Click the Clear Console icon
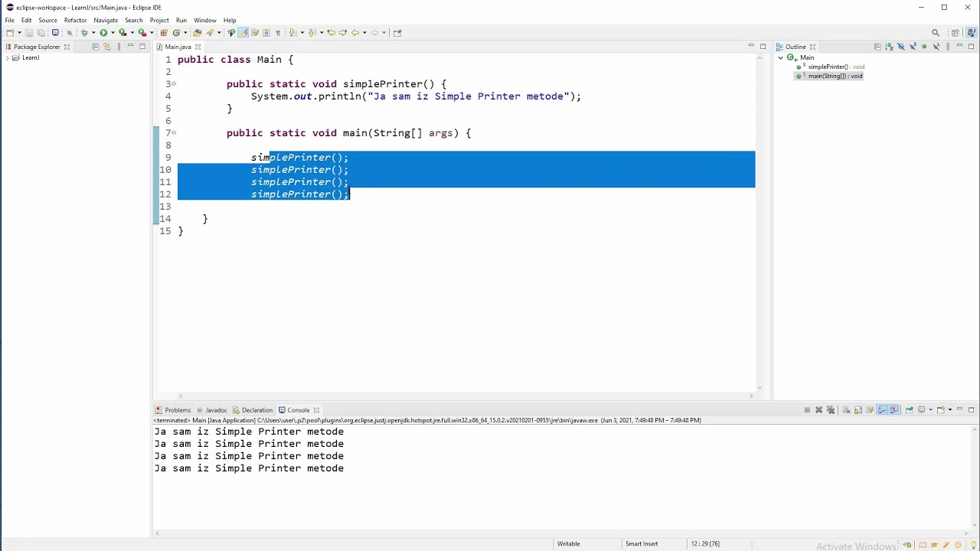The image size is (980, 551). pos(847,410)
